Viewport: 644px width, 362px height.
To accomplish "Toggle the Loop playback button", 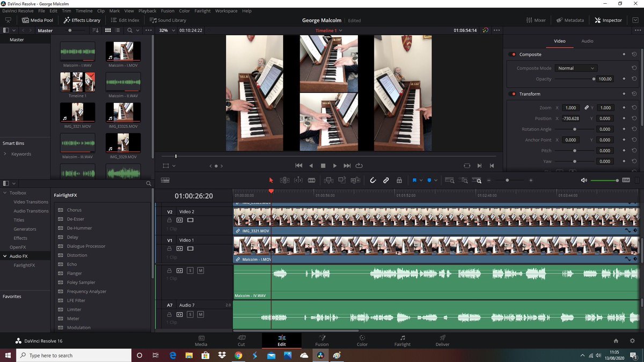I will pos(359,166).
